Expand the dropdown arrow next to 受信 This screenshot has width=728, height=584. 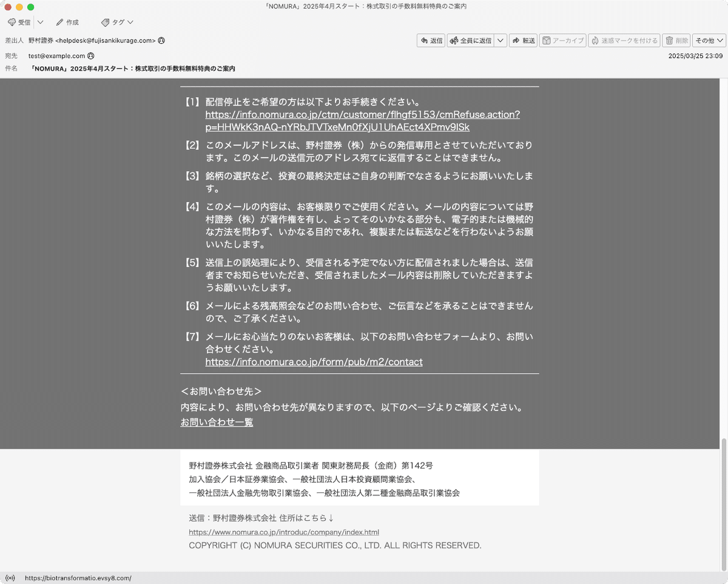coord(40,22)
